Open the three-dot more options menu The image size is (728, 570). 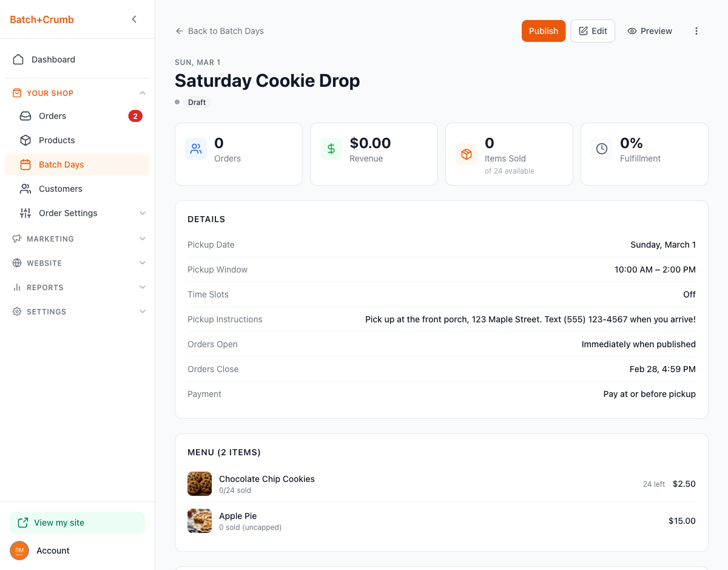click(x=696, y=31)
